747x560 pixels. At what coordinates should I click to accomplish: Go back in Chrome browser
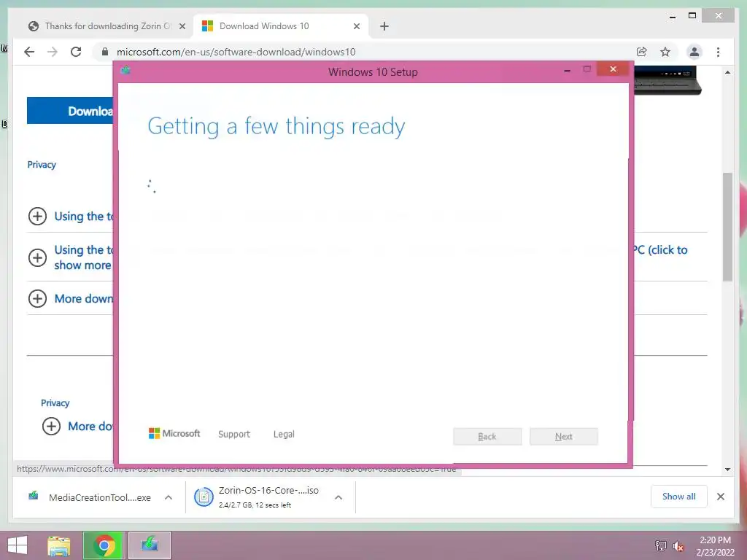point(29,52)
